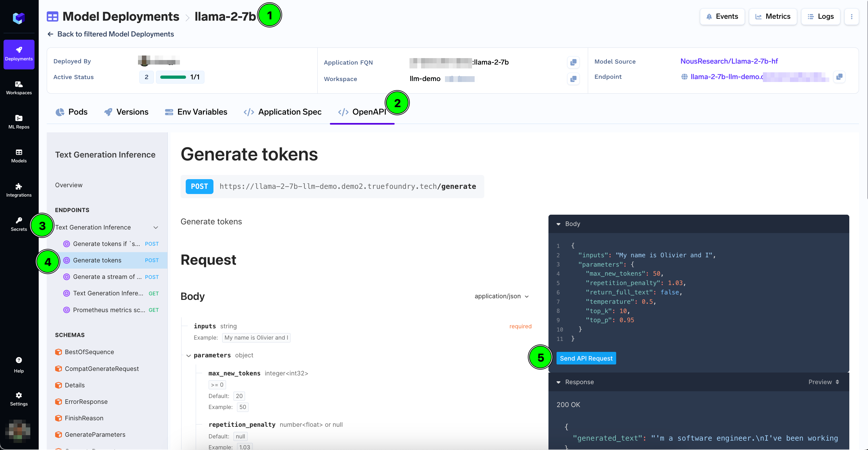Open the three-dot more options menu
This screenshot has height=450, width=868.
(x=852, y=16)
